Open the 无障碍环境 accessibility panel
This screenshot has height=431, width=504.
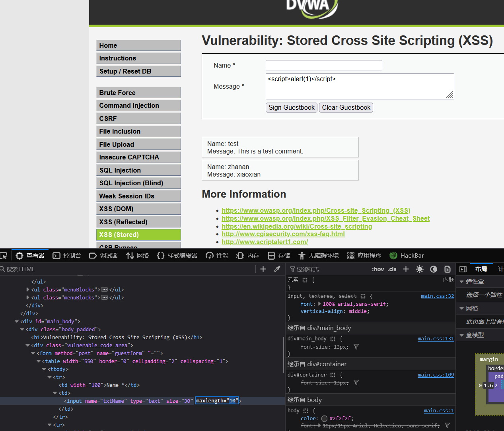coord(318,256)
